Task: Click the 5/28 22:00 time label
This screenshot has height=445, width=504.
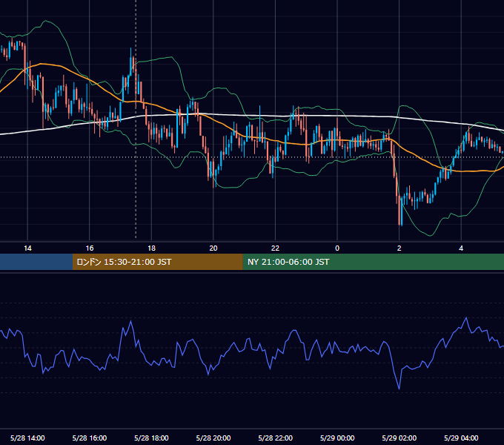Action: tap(276, 438)
